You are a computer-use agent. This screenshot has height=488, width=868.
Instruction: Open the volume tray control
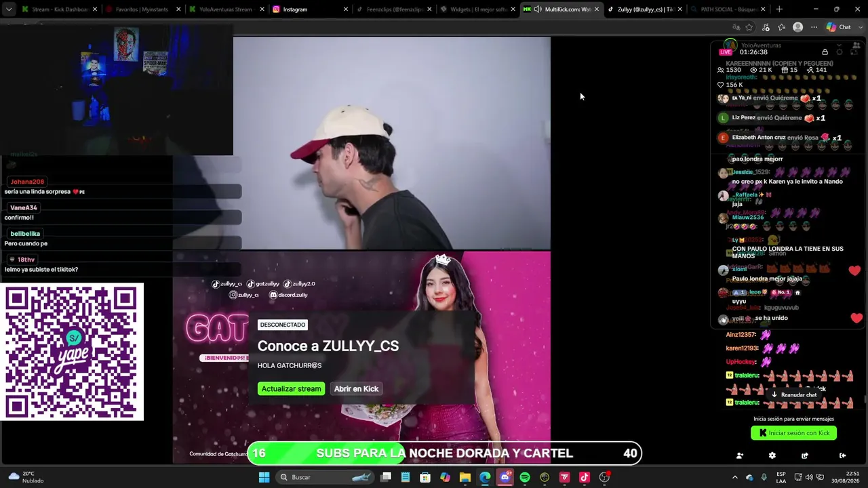(810, 477)
